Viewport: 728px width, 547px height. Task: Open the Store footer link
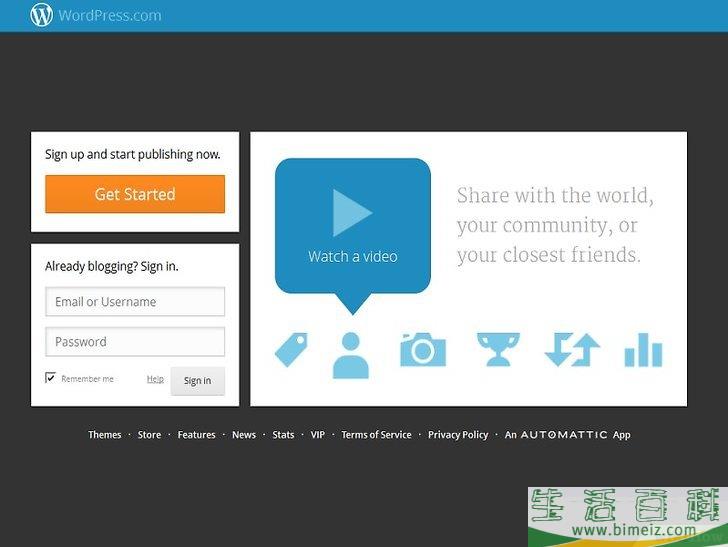click(150, 435)
